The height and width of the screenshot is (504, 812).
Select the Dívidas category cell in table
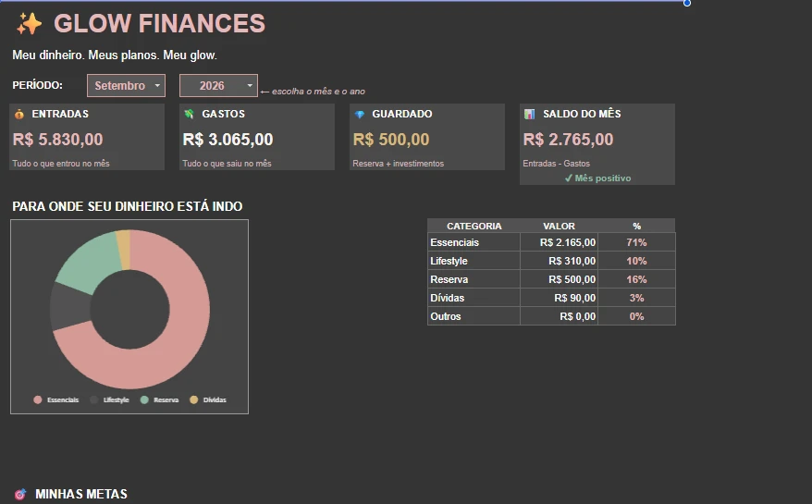pyautogui.click(x=474, y=298)
